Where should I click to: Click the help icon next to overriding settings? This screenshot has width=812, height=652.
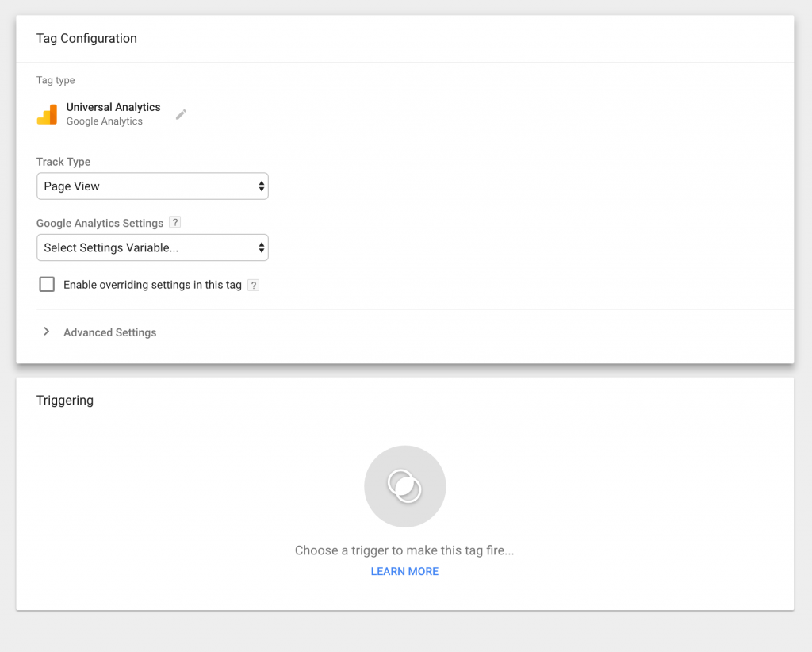click(x=253, y=285)
